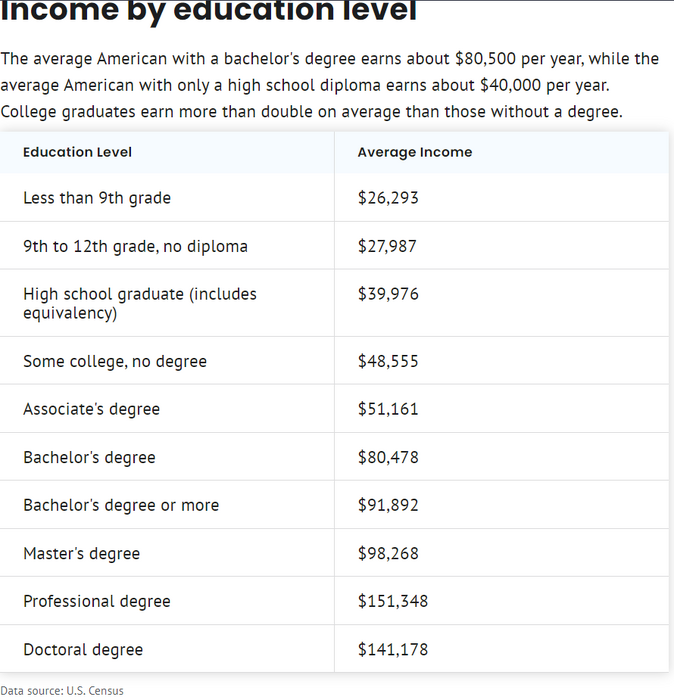Image resolution: width=674 pixels, height=700 pixels.
Task: Click "Some college, no degree" row label
Action: 115,361
